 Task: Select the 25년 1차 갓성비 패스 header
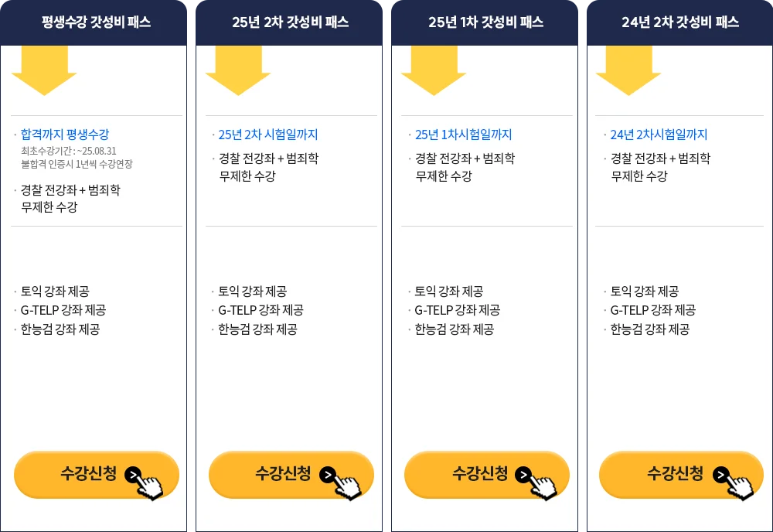tap(485, 22)
